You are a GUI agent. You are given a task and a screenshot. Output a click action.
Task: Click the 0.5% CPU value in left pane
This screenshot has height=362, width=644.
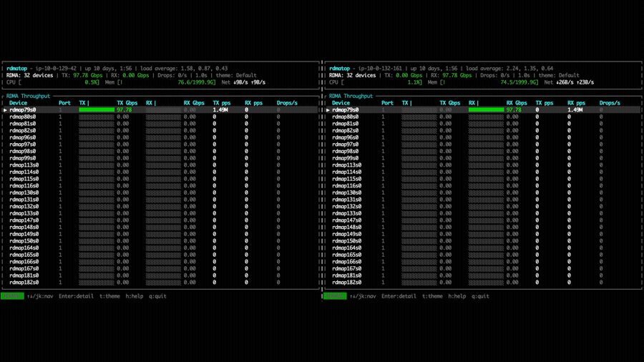tap(91, 82)
